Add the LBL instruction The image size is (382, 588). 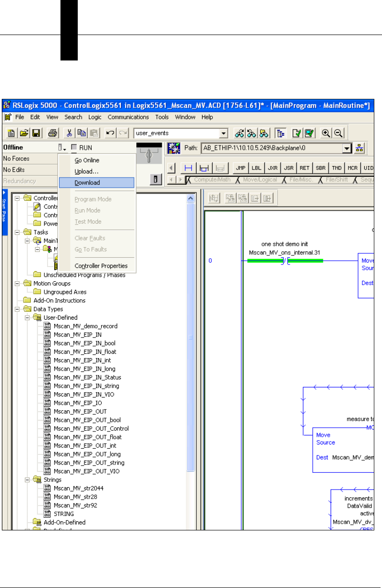coord(257,168)
